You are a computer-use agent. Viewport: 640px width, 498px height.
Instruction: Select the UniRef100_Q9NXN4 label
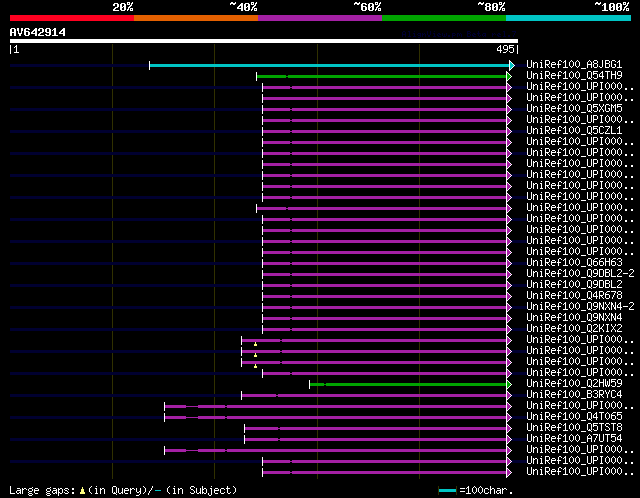(574, 317)
